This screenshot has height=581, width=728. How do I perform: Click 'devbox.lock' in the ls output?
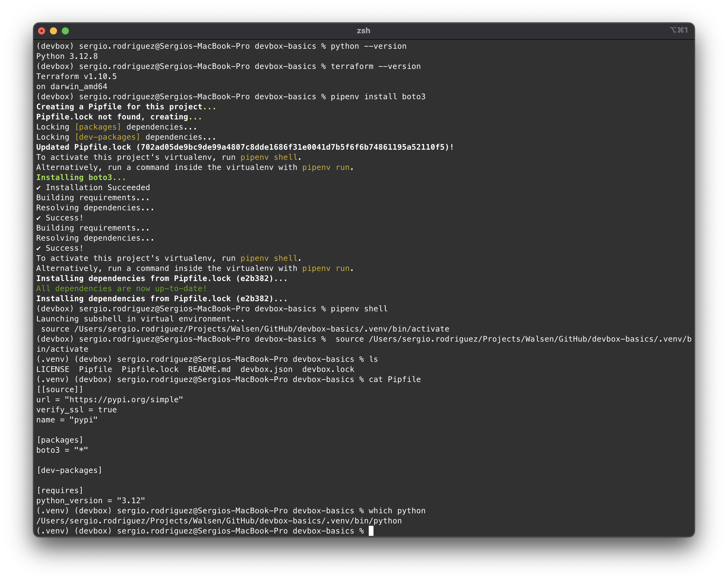(x=328, y=370)
